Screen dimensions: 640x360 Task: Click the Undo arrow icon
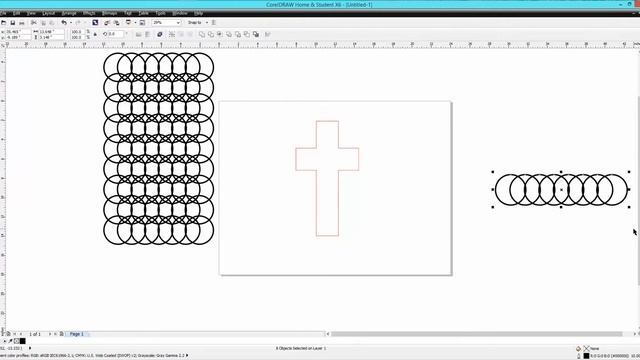point(64,23)
